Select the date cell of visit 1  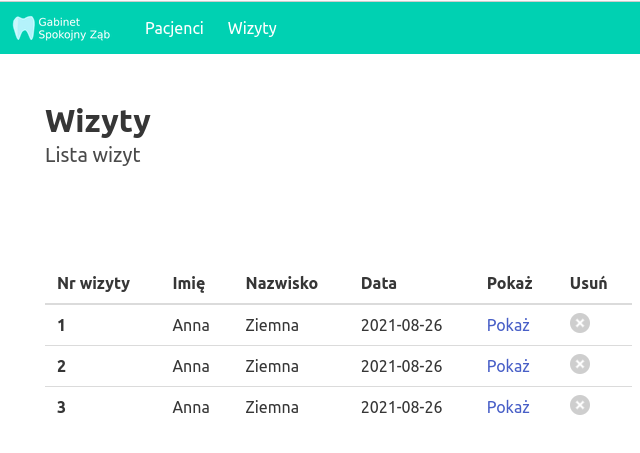[x=401, y=325]
